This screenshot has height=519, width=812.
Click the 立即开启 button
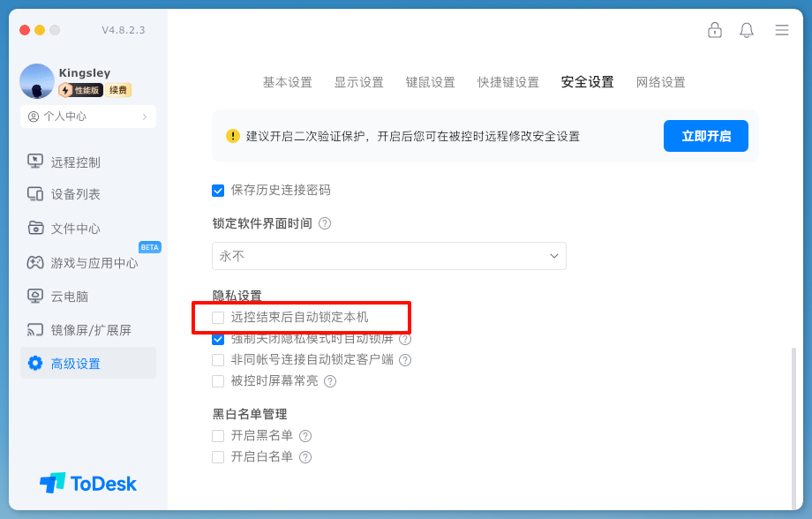click(x=705, y=136)
